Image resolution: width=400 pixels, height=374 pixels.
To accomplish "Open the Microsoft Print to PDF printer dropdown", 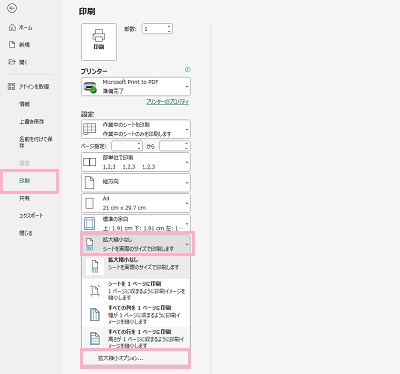I will coord(136,87).
